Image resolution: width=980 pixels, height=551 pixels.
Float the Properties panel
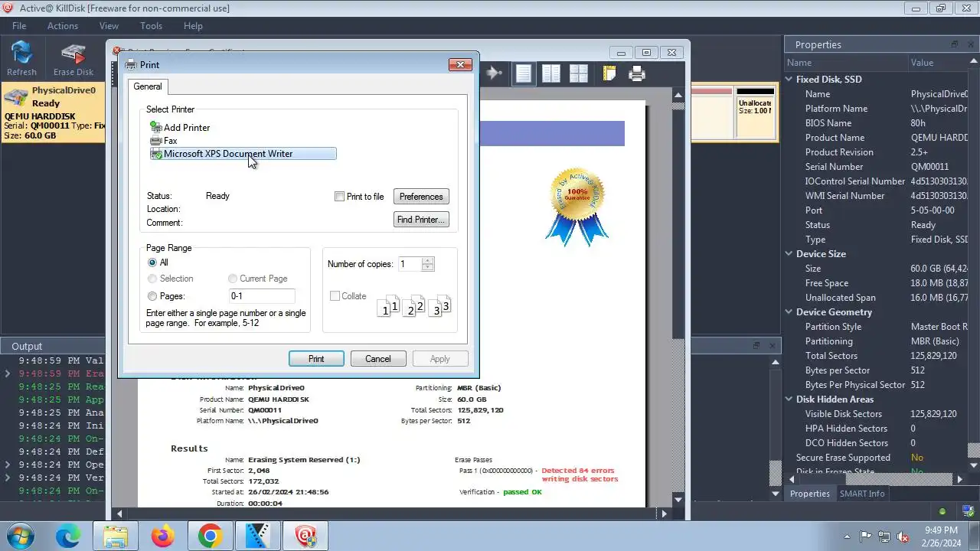tap(955, 44)
